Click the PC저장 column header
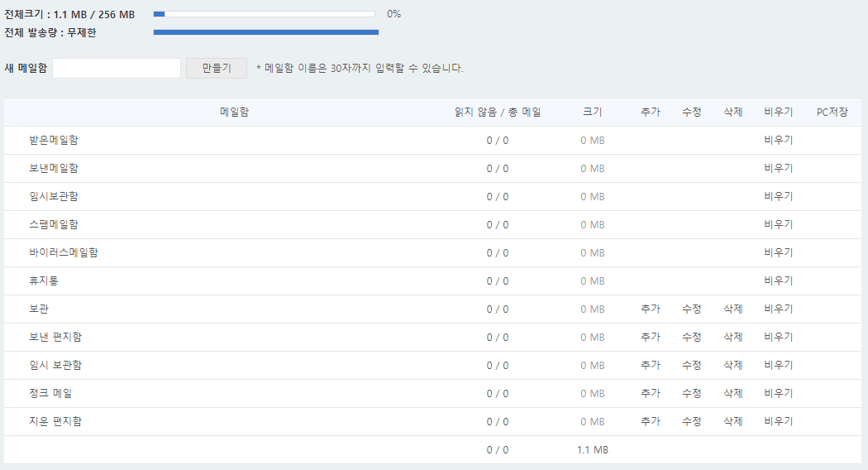This screenshot has width=868, height=470. point(832,112)
